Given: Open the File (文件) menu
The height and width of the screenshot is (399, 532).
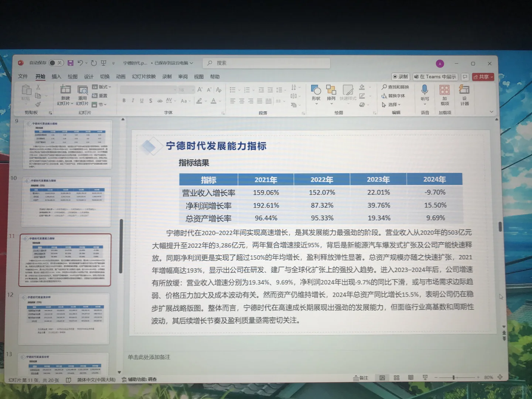Looking at the screenshot, I should tap(23, 76).
